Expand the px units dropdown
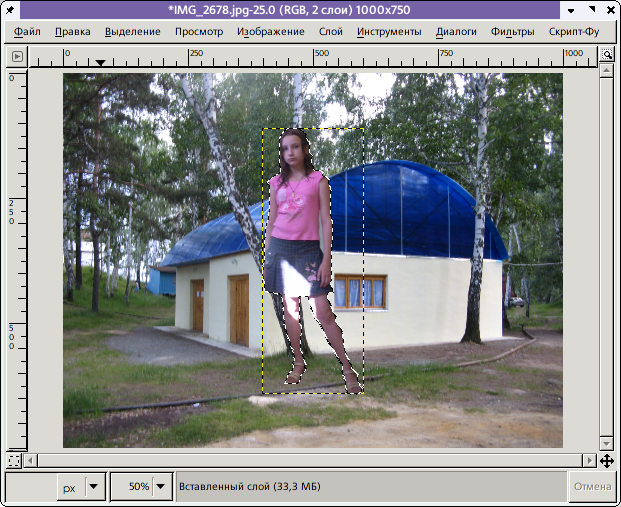Screen dimensions: 621x507 (x=94, y=487)
